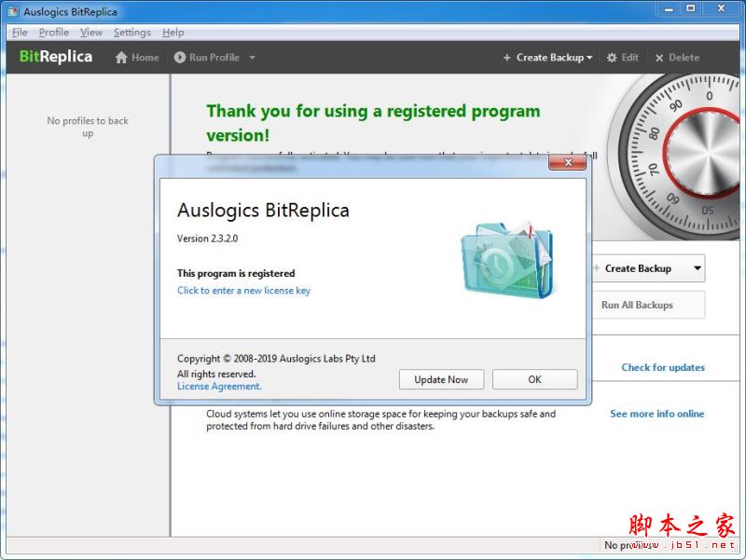Screen dimensions: 746x560
Task: Expand the Run Profile dropdown arrow
Action: (x=252, y=58)
